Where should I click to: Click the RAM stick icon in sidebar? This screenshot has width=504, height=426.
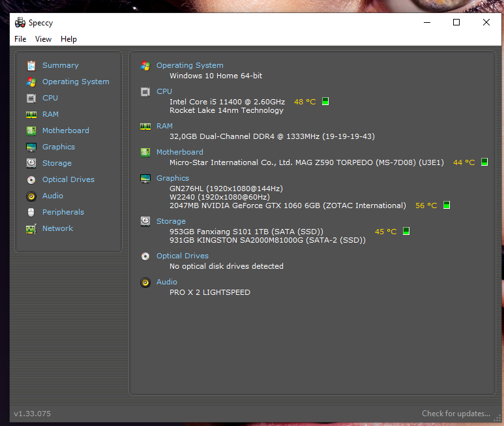(31, 114)
